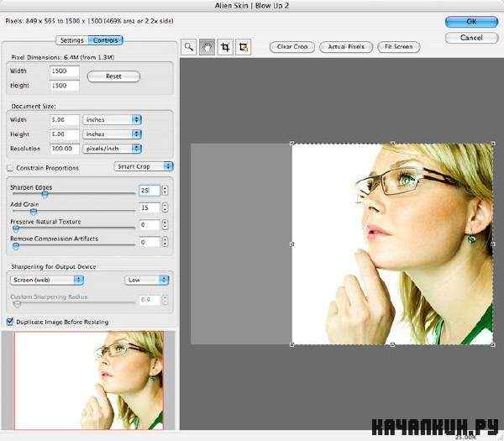The image size is (504, 441).
Task: Click Remove Compression Artifacts slider handle
Action: point(15,246)
